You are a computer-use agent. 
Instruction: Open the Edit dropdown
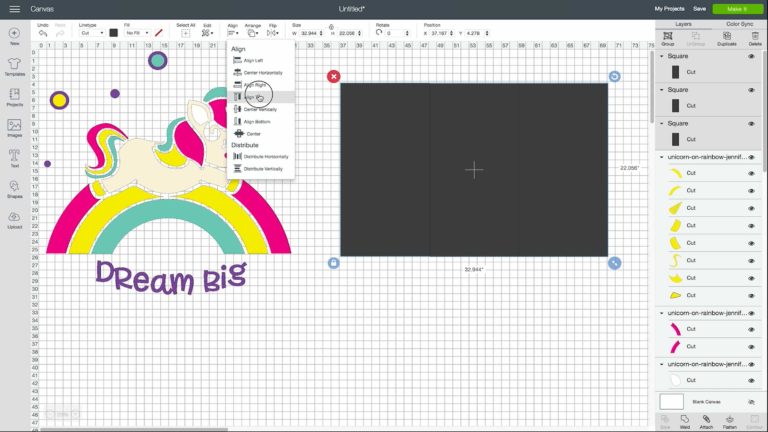[207, 33]
